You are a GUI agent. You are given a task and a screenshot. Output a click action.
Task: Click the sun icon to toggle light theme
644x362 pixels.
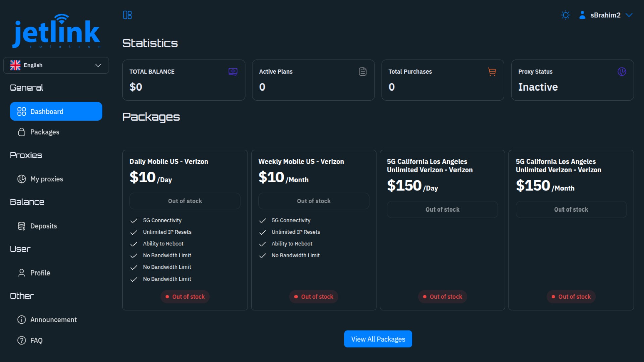[566, 15]
